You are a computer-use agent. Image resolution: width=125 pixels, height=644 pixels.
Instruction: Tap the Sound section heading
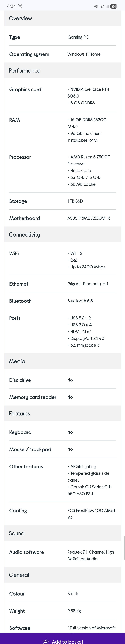point(17,533)
